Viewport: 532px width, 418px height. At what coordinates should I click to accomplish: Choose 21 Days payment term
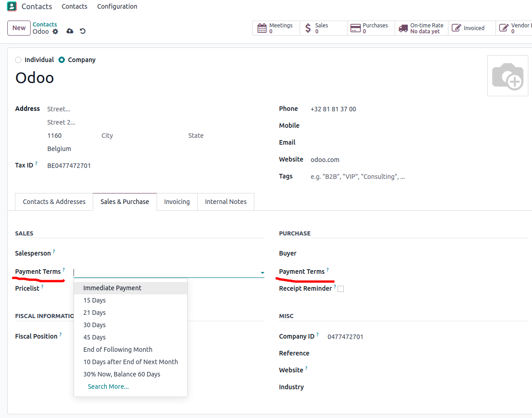click(130, 313)
